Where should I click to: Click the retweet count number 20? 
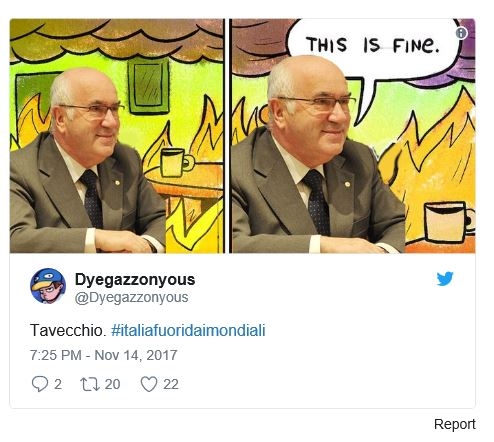(112, 384)
